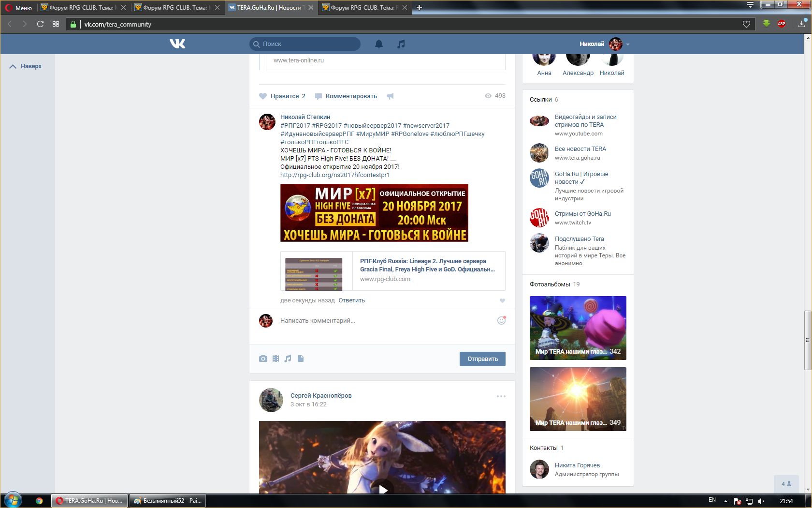
Task: Open the tab list menu icon in Opera
Action: pos(750,5)
